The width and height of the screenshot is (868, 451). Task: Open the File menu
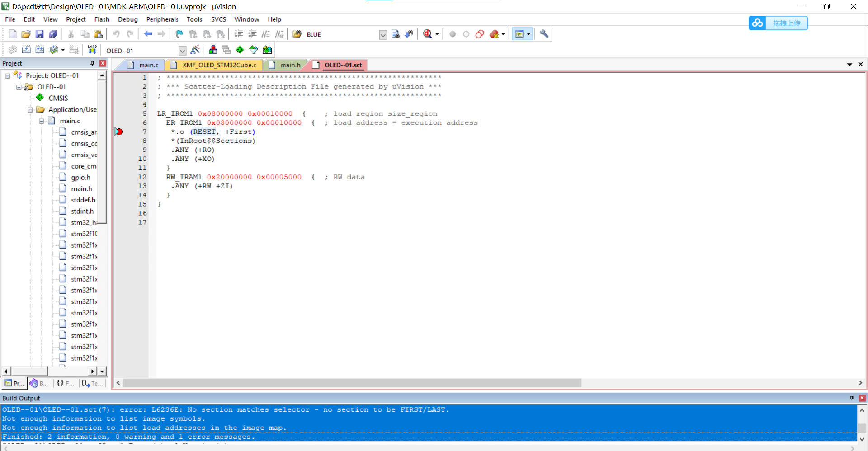[10, 19]
